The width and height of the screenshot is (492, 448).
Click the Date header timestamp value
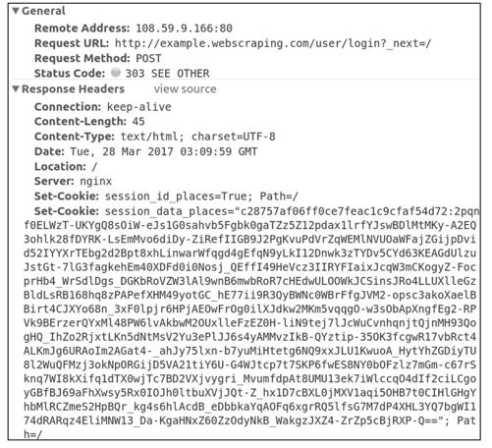tap(164, 151)
